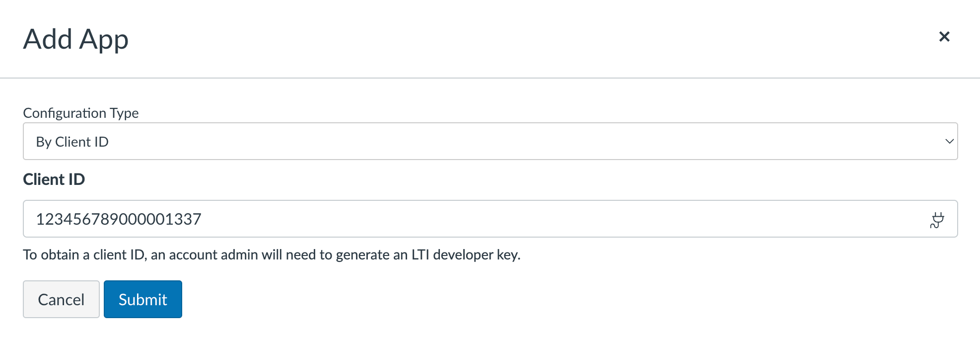Click the plug icon in Client ID field
The height and width of the screenshot is (340, 980).
point(937,220)
